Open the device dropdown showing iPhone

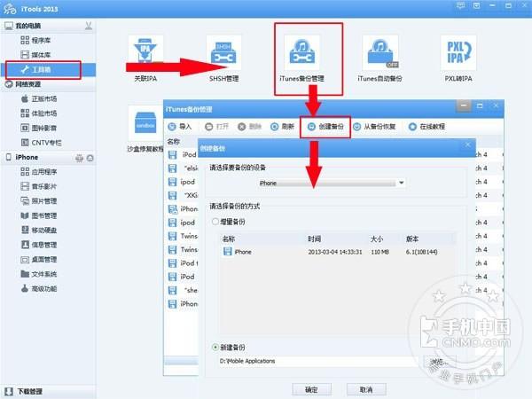pyautogui.click(x=332, y=183)
